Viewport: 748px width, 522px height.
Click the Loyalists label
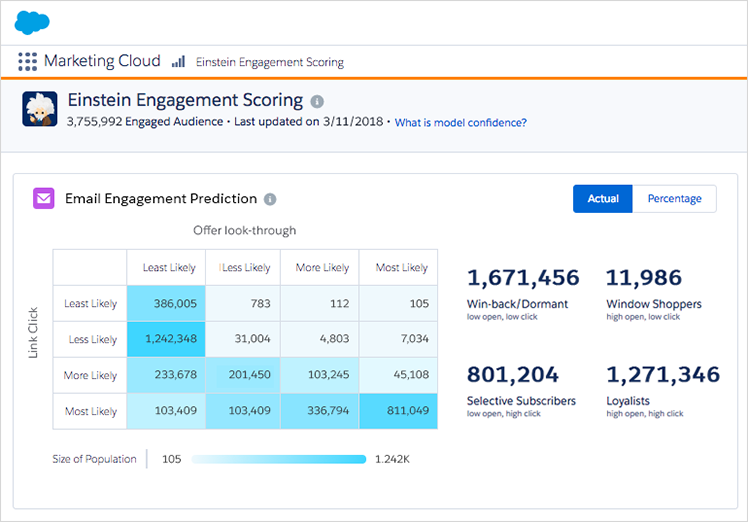pyautogui.click(x=628, y=401)
